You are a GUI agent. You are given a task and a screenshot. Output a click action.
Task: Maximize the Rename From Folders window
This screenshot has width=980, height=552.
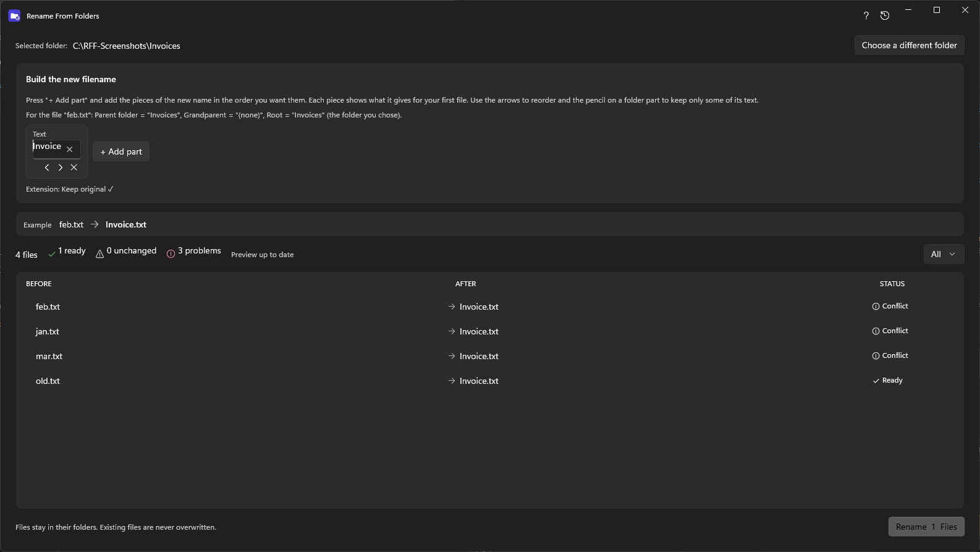pyautogui.click(x=937, y=10)
